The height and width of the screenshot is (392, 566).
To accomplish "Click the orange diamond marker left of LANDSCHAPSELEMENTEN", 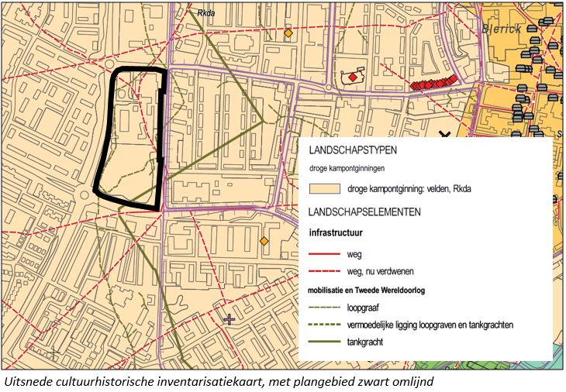I will 264,240.
